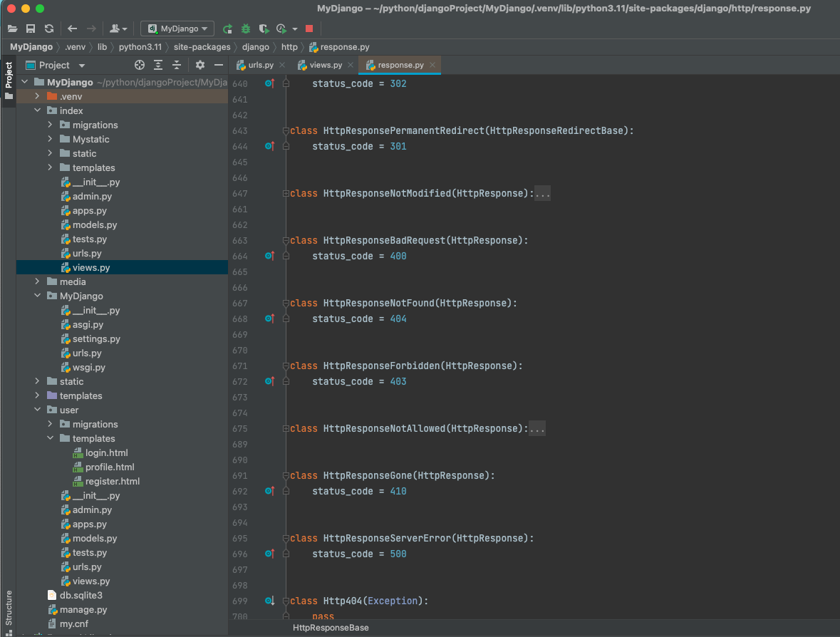Toggle the Structure tool window side tab

pyautogui.click(x=9, y=612)
